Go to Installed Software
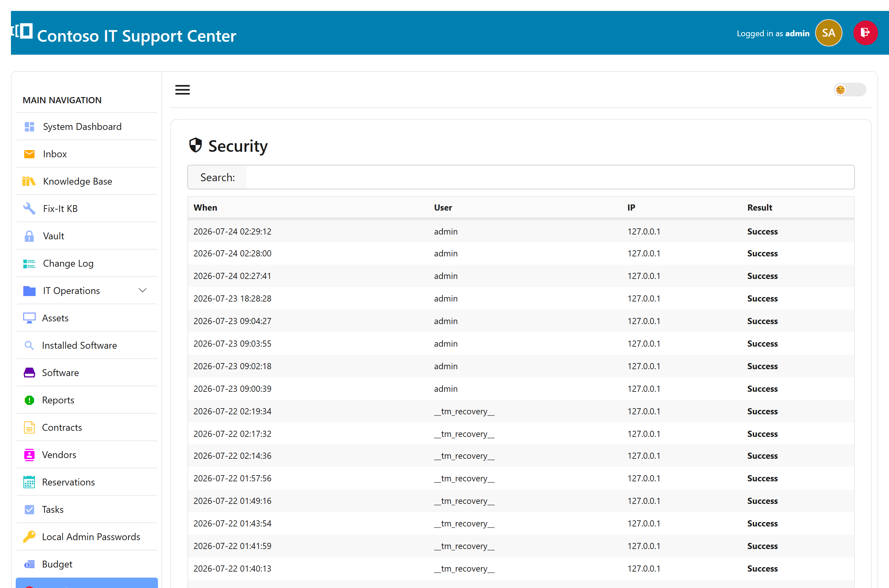Viewport: 889px width, 588px height. point(87,345)
